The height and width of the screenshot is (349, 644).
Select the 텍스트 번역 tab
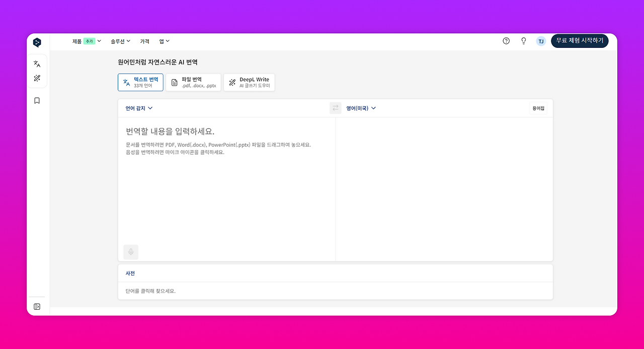point(140,83)
